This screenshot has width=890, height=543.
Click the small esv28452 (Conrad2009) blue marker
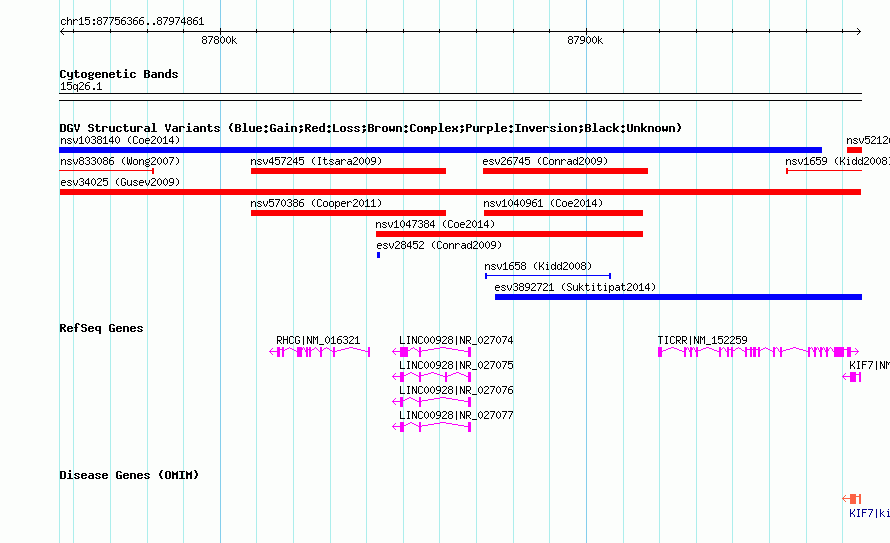coord(379,255)
